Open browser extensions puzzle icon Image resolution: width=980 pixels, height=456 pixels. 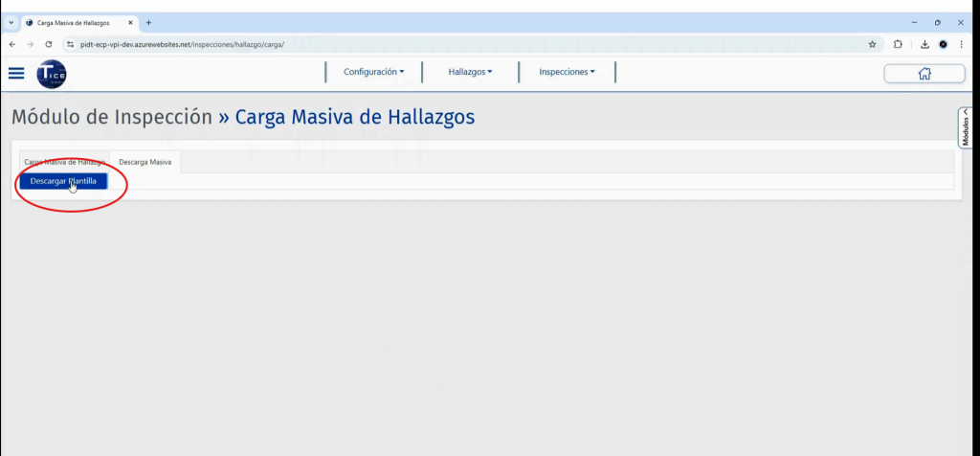(x=898, y=44)
